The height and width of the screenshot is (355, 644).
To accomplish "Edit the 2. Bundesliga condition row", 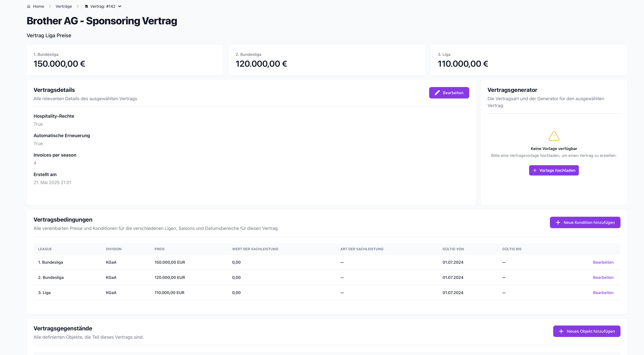I will (603, 278).
